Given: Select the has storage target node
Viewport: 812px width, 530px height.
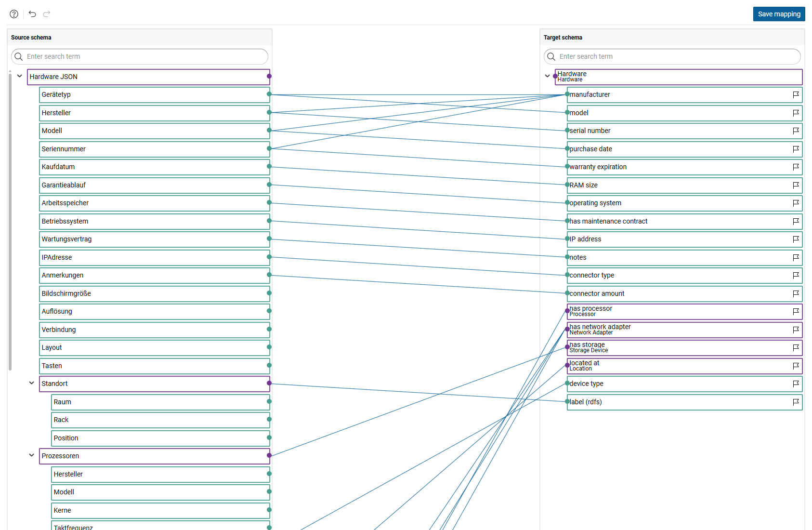Looking at the screenshot, I should pos(650,347).
